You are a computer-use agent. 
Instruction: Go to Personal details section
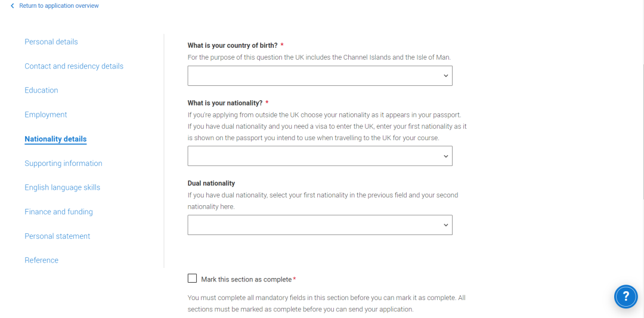(51, 42)
